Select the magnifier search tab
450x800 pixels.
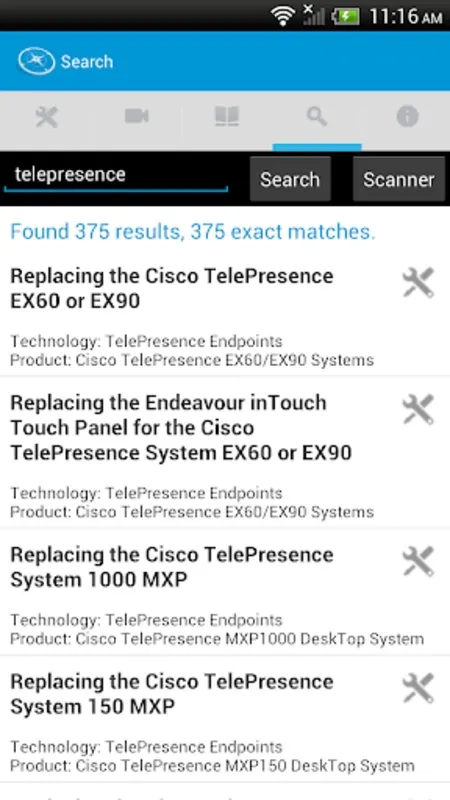point(317,117)
